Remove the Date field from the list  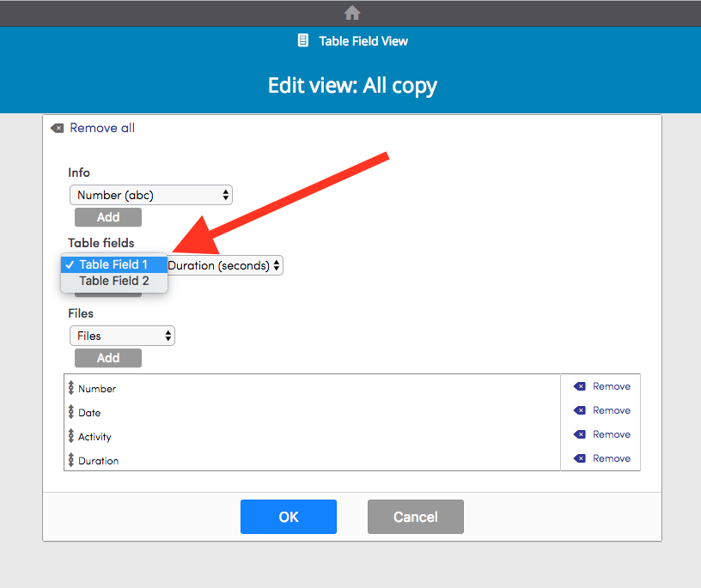pos(600,410)
